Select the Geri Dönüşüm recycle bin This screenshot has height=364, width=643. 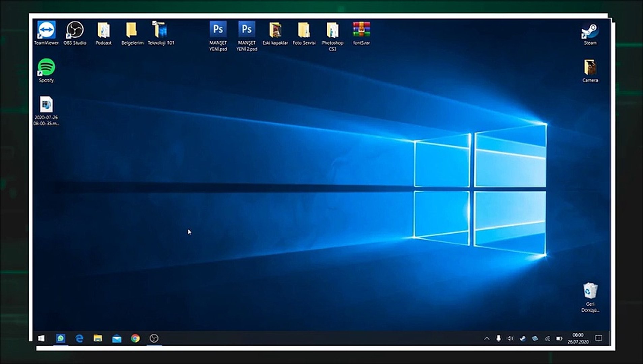pos(590,297)
